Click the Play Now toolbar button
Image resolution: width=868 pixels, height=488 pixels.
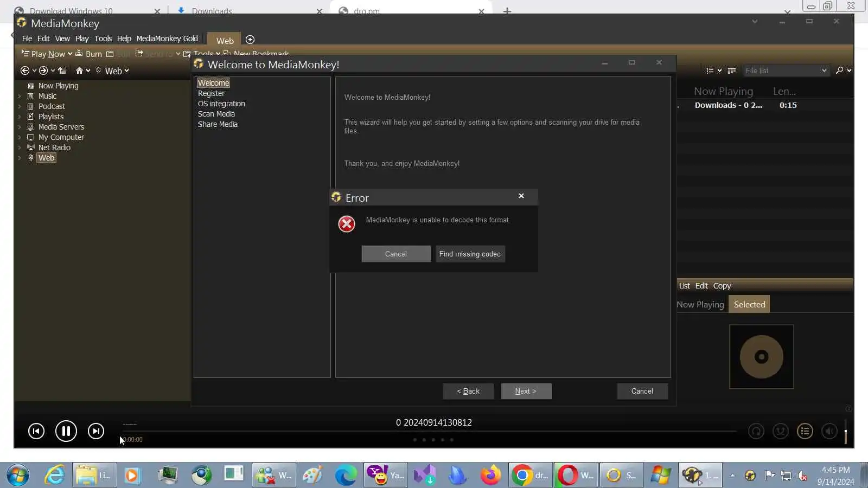click(x=43, y=54)
